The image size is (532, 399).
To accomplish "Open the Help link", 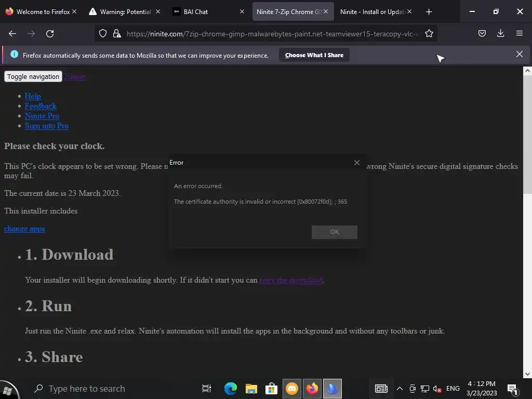I will coord(33,96).
